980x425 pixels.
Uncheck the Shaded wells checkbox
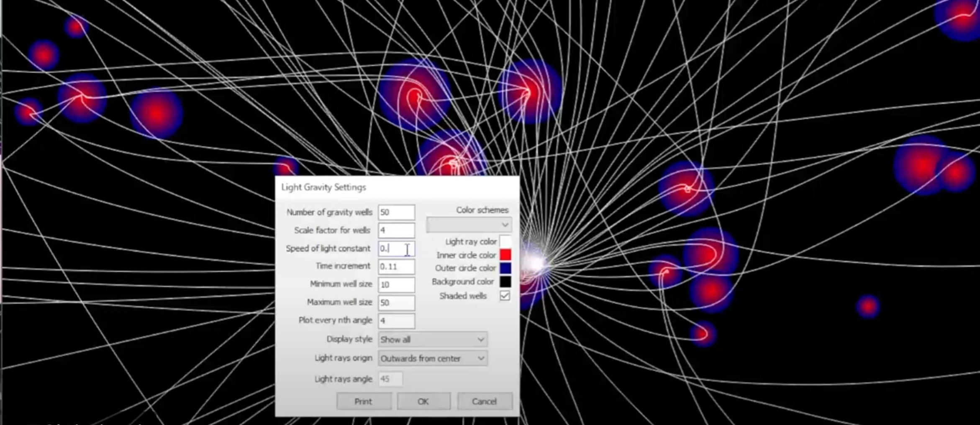[505, 296]
